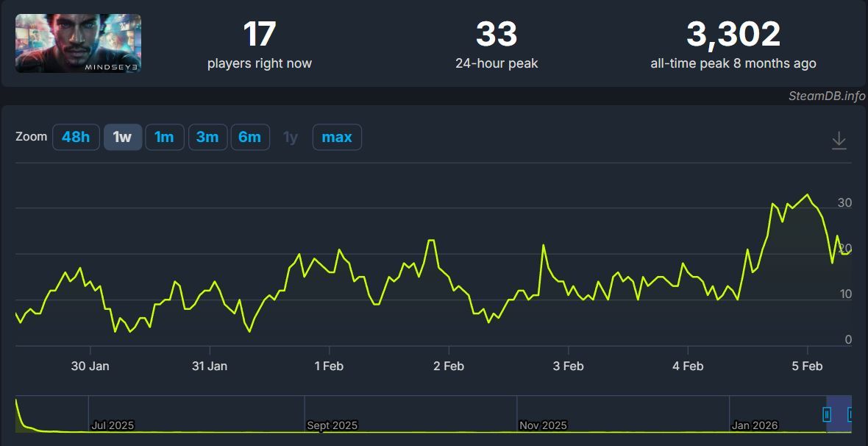Click Nov 2025 in the navigator timeline
Image resolution: width=868 pixels, height=446 pixels.
tap(543, 425)
